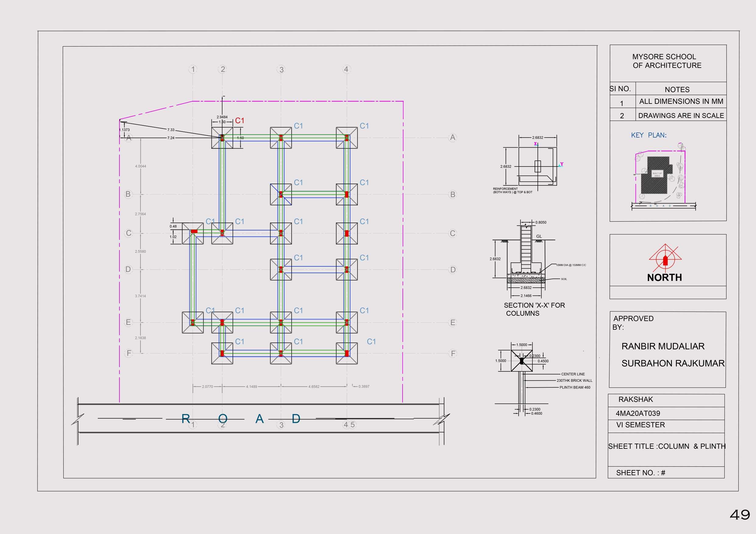Click the Surbahon Rajkumar name
Image resolution: width=756 pixels, height=534 pixels.
point(673,363)
